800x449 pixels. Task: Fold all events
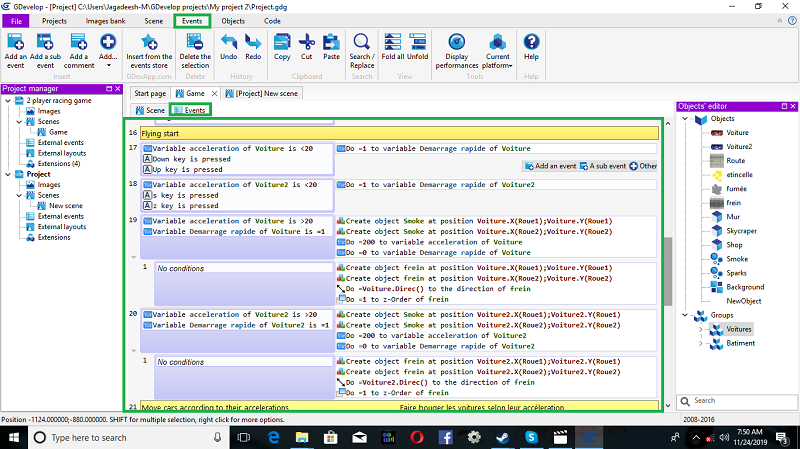(392, 43)
